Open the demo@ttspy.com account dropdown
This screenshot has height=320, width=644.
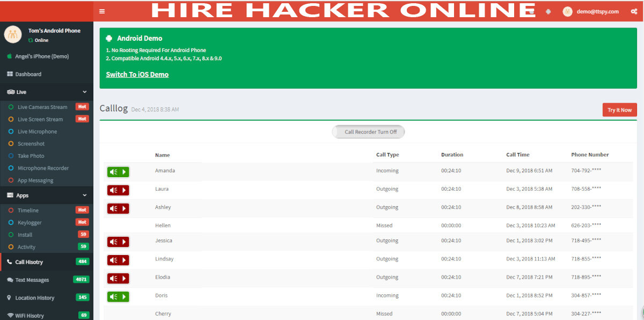click(x=590, y=11)
